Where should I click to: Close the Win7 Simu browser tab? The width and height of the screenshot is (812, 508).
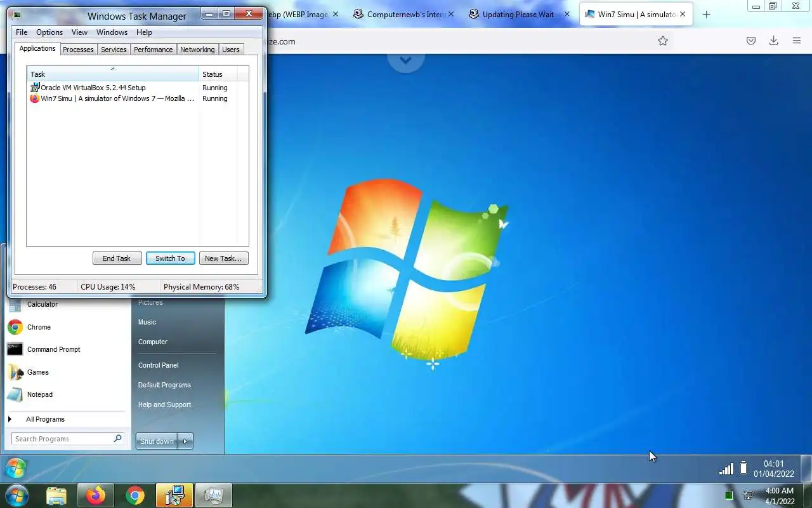pos(683,14)
